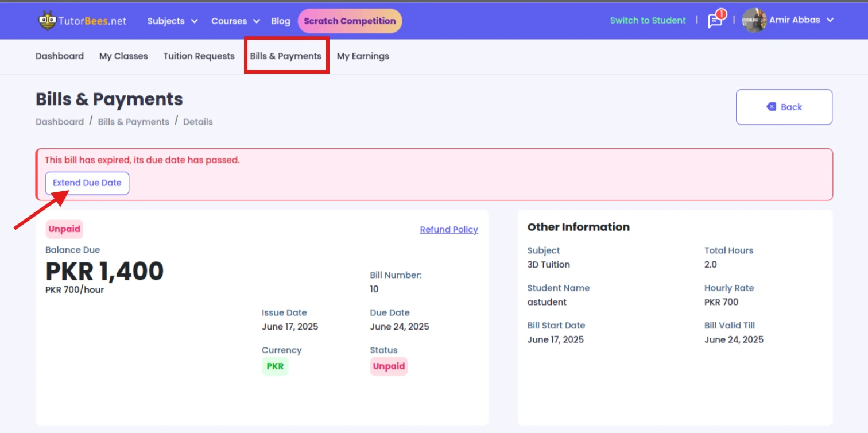Open the Tuition Requests tab

[199, 56]
